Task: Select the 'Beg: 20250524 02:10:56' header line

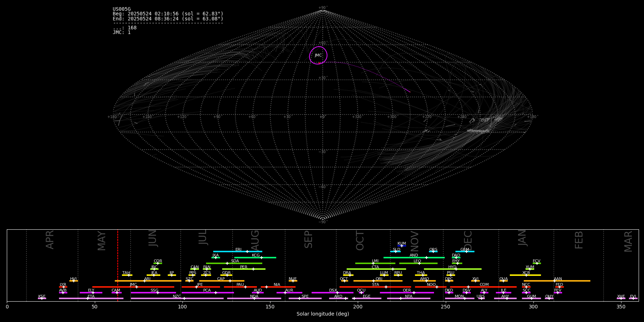Action: point(168,14)
